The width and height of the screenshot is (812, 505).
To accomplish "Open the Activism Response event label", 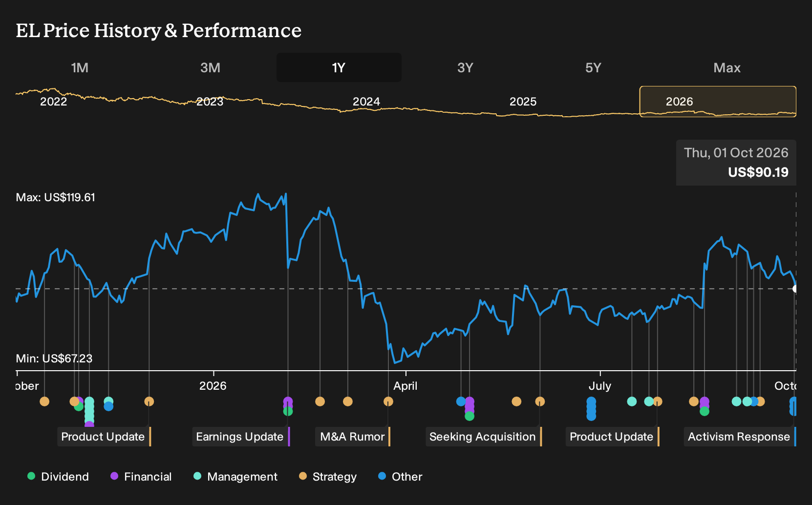I will 739,437.
